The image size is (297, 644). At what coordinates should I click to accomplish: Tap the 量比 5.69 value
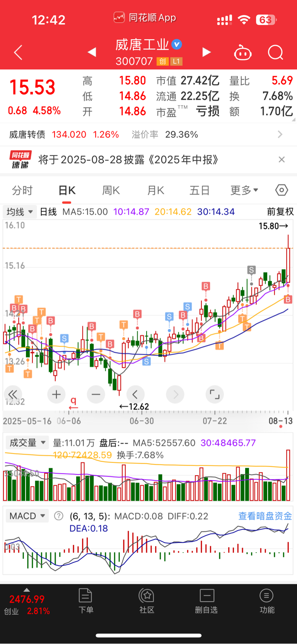282,81
